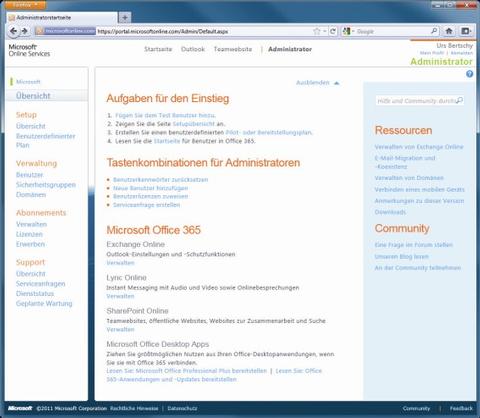Open the Firefox menu button
This screenshot has height=418, width=480.
tap(26, 5)
